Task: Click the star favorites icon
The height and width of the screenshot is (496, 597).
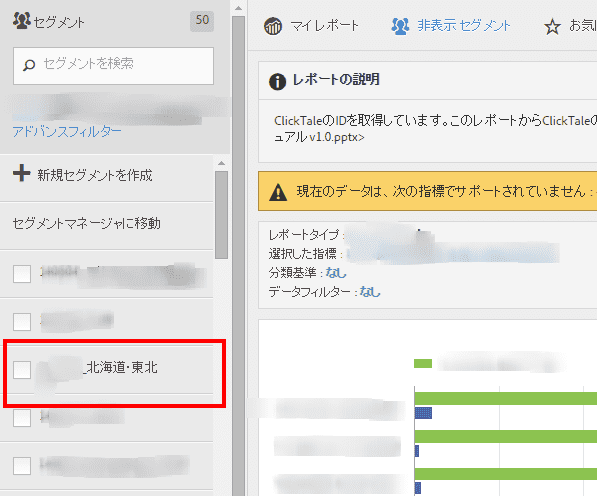Action: (x=552, y=27)
